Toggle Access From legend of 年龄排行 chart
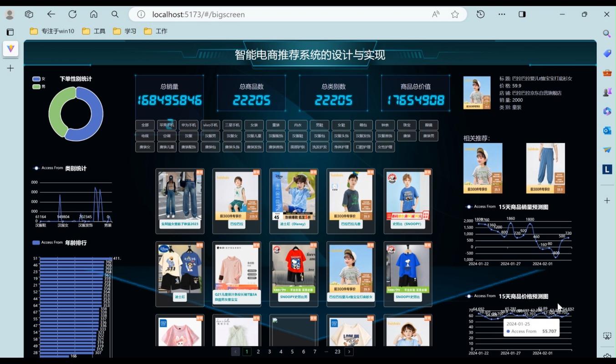The width and height of the screenshot is (616, 364). point(47,243)
